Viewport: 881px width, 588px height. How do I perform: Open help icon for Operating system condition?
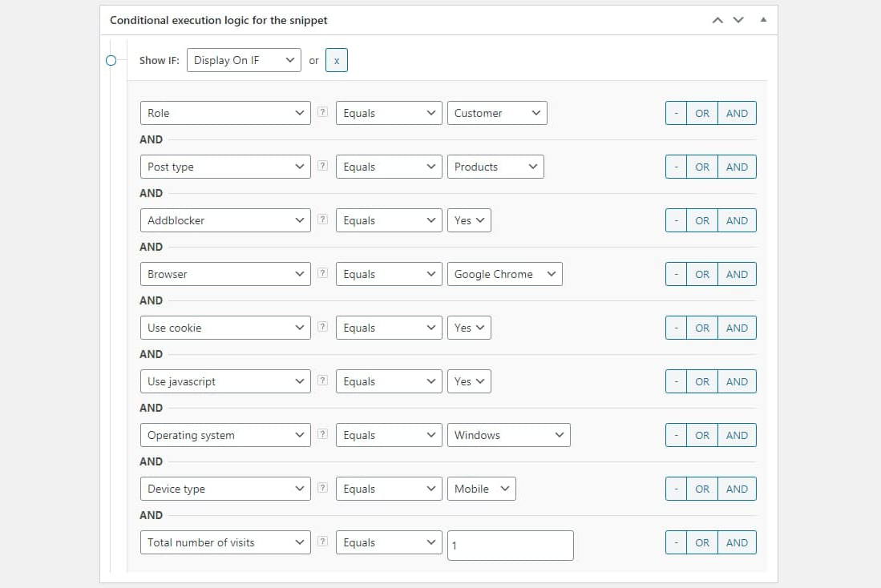322,434
